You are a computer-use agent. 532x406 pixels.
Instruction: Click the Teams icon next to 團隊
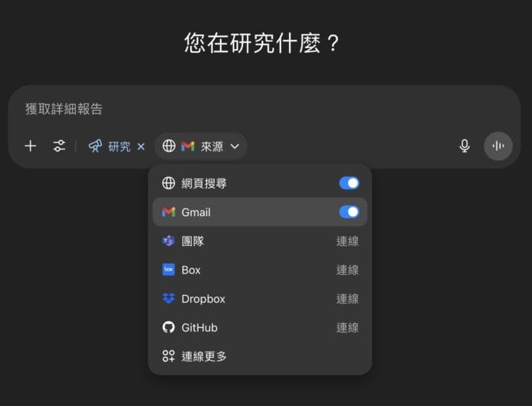point(169,241)
